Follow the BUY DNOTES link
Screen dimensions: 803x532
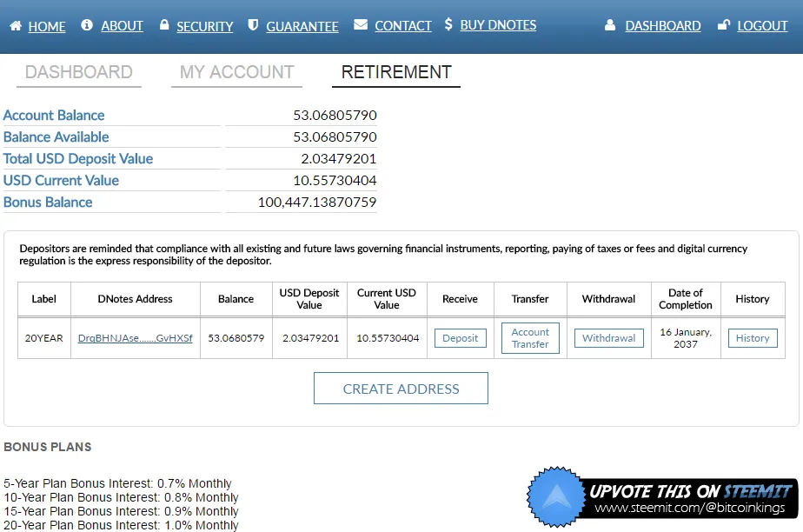click(x=498, y=24)
